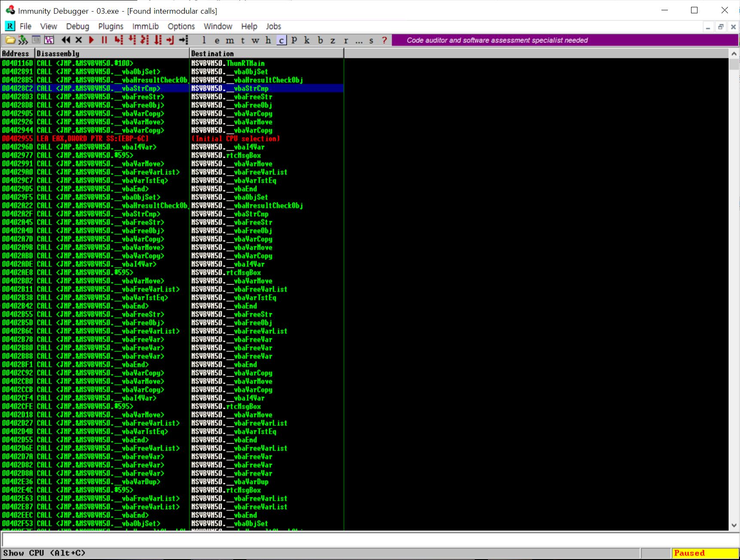Select the red row at address 00402955

tap(172, 139)
